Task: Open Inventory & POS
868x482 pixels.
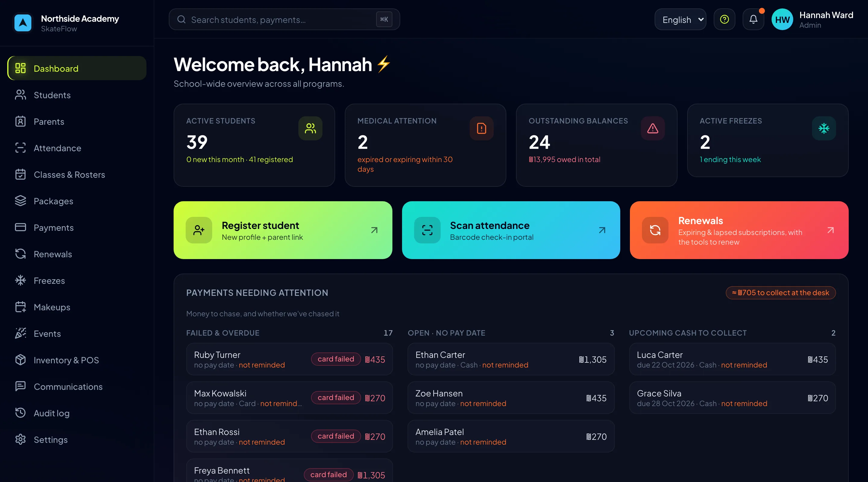Action: click(x=77, y=360)
